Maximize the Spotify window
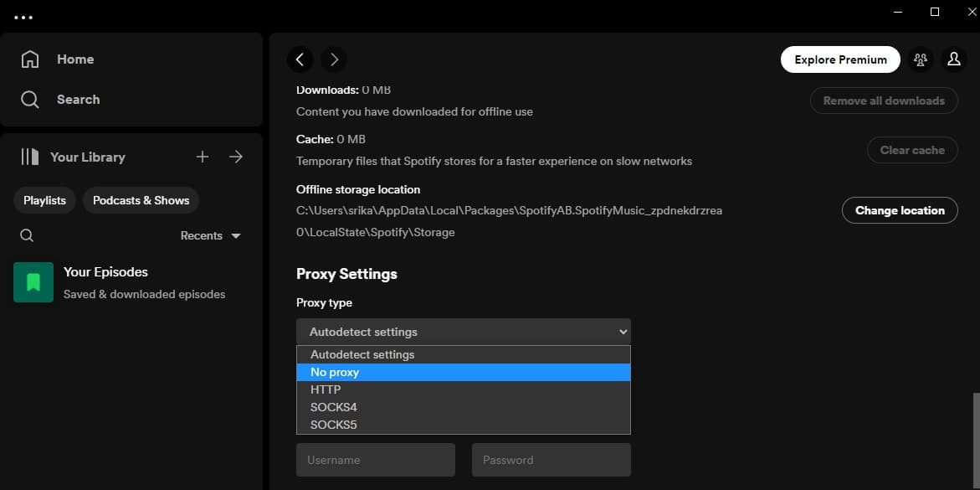Screen dimensions: 980x490 (x=935, y=12)
